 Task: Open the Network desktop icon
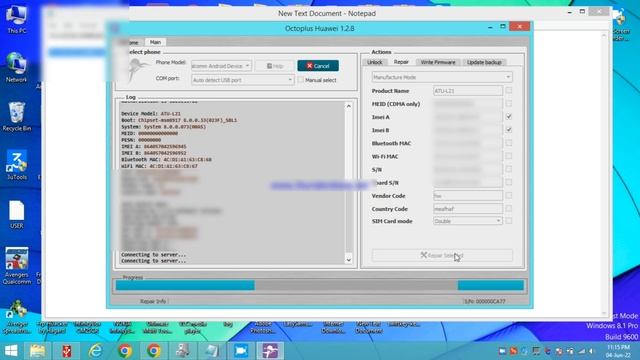point(16,67)
